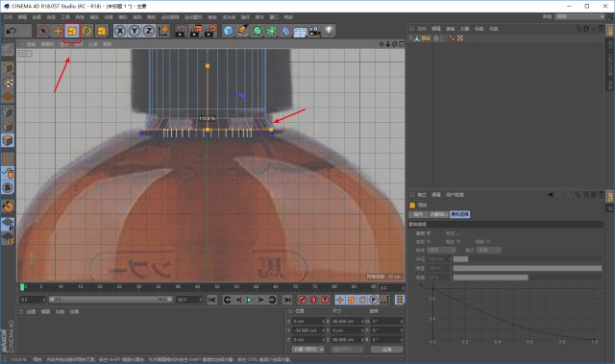The width and height of the screenshot is (615, 364).
Task: Open the Render to Picture Viewer icon
Action: [195, 31]
